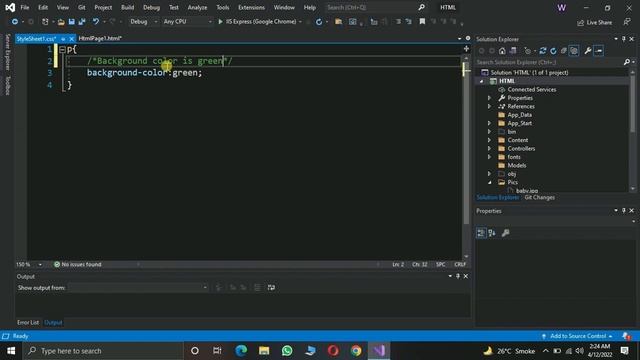Switch to the Error List tab
Screen dimensions: 640x360
point(28,322)
